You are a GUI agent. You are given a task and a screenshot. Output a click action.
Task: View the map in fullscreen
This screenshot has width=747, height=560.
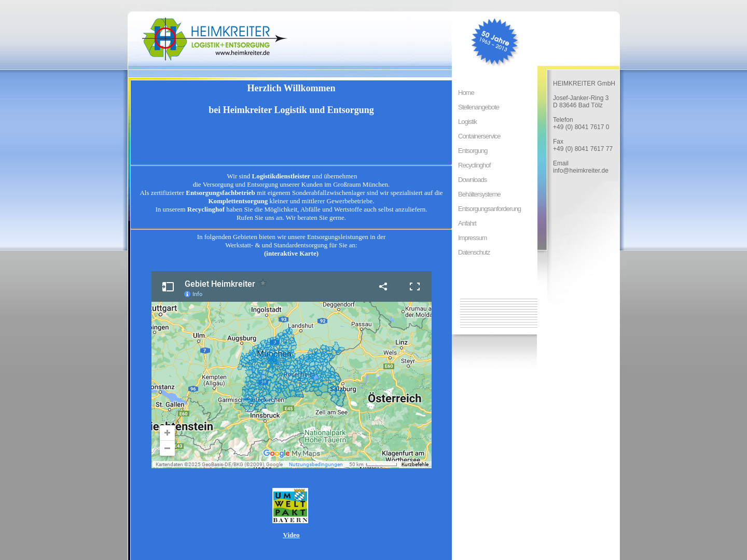(414, 286)
